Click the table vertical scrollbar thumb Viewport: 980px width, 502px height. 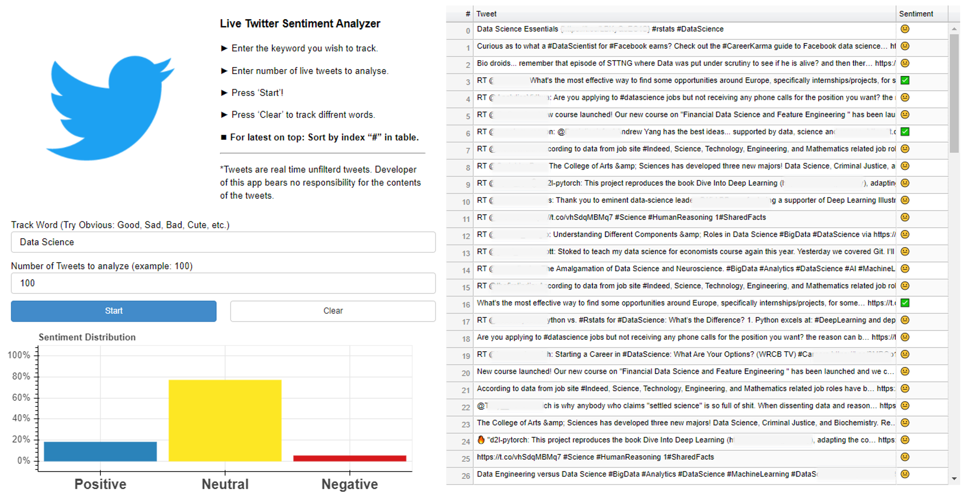954,93
